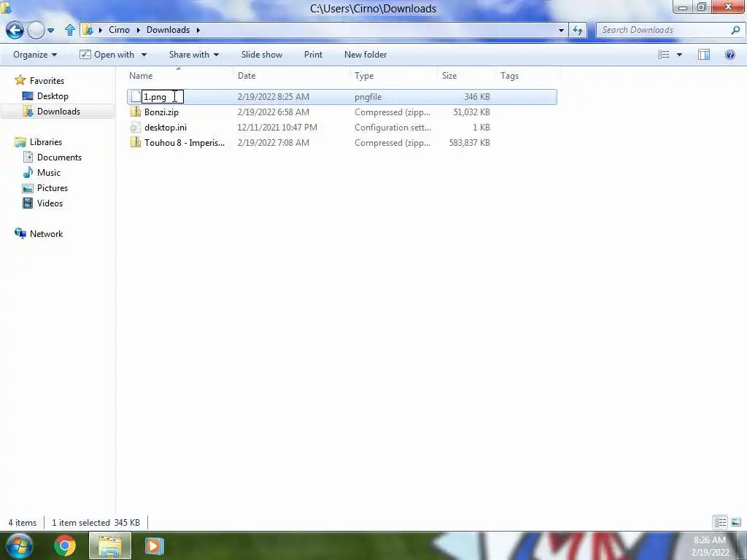
Task: Click the Change your view icon
Action: (664, 55)
